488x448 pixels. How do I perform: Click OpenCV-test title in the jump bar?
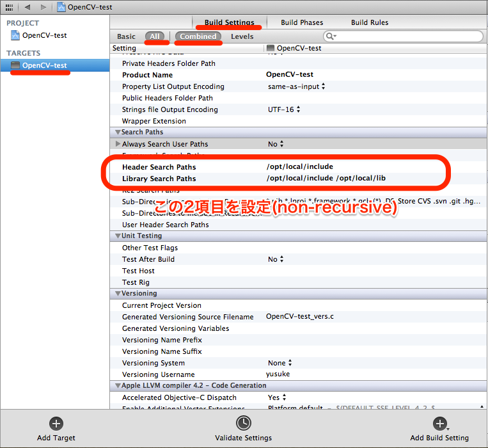click(90, 7)
